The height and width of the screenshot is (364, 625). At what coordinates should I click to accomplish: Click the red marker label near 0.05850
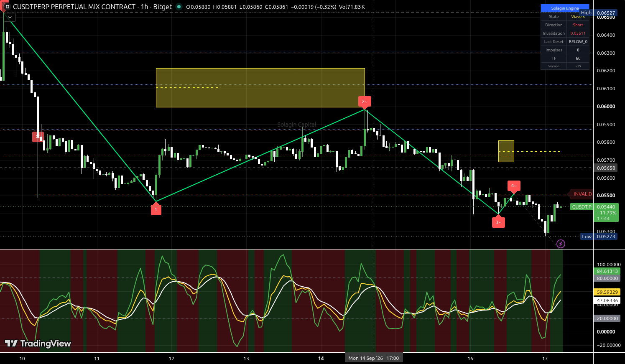pyautogui.click(x=38, y=137)
